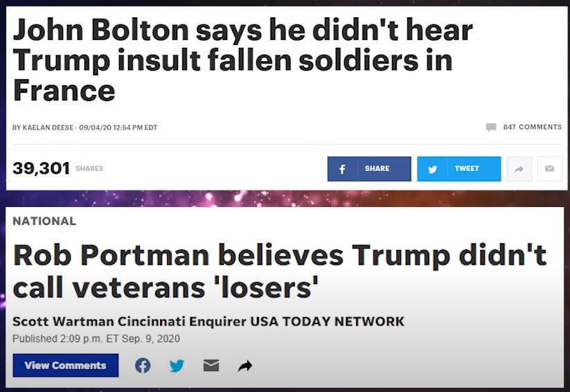Click the Twitter bird icon in TWEET button
Image resolution: width=570 pixels, height=392 pixels.
(x=432, y=169)
